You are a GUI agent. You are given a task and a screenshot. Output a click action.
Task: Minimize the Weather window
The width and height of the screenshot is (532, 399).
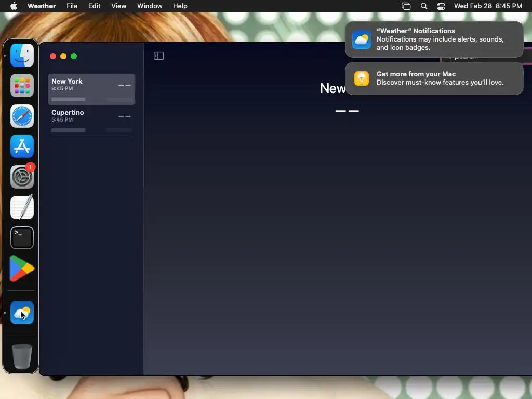[x=63, y=56]
